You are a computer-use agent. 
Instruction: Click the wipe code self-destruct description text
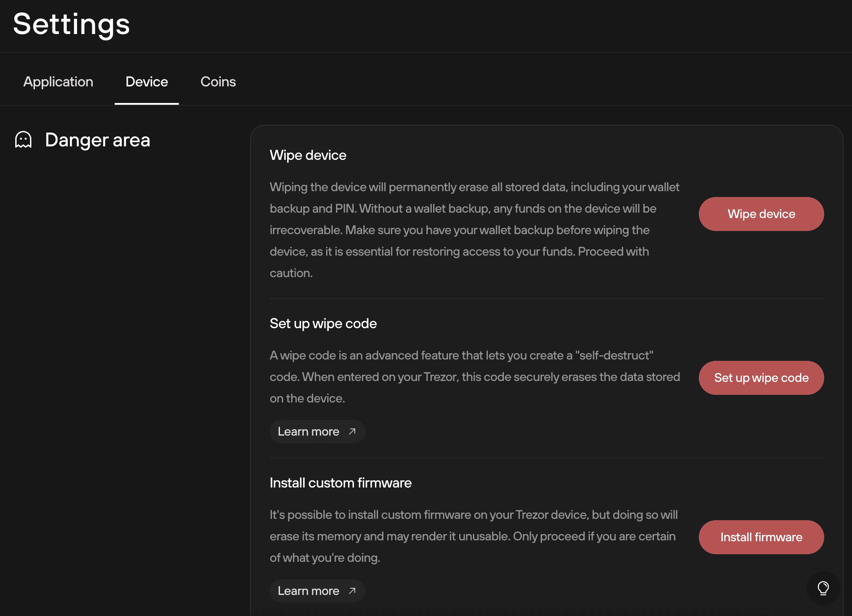(475, 377)
